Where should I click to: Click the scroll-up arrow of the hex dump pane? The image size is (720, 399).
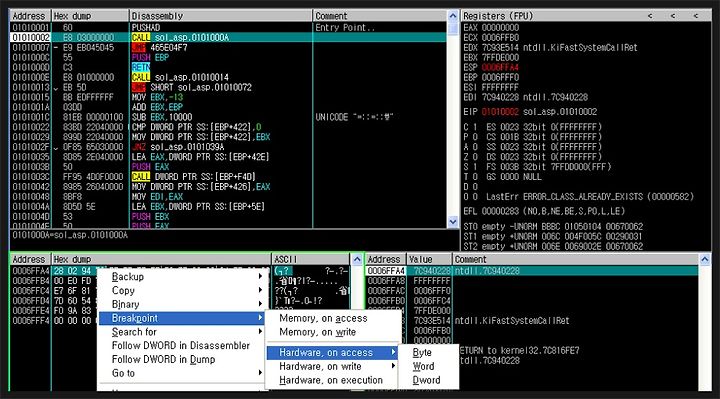point(357,259)
